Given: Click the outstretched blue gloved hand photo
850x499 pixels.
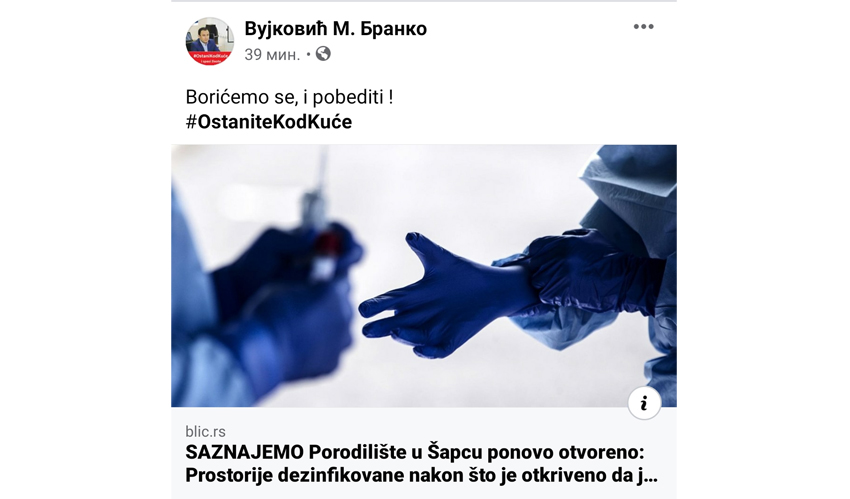Looking at the screenshot, I should coord(445,295).
